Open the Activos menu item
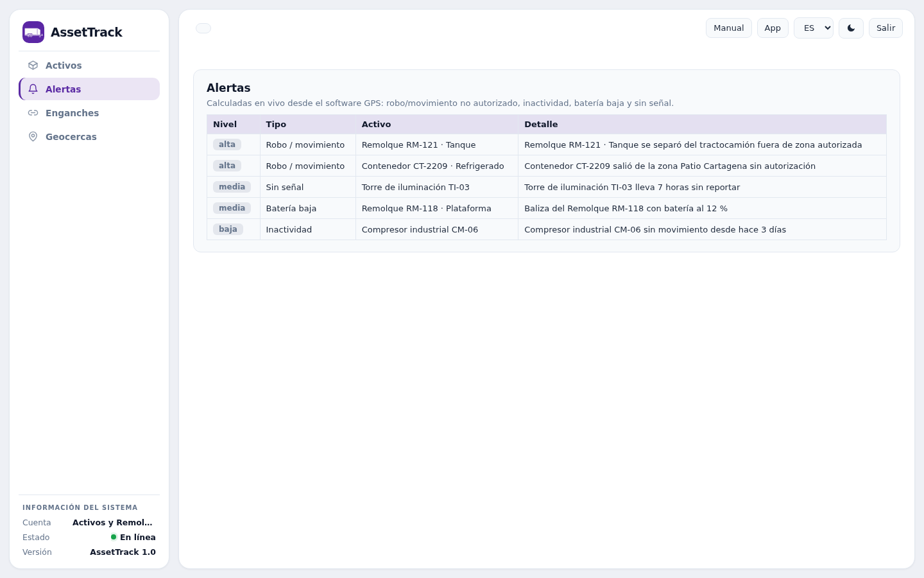This screenshot has width=924, height=578. click(x=89, y=66)
